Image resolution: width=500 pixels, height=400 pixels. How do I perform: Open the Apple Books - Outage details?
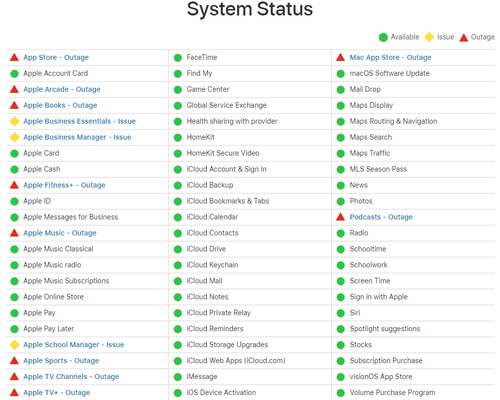tap(60, 105)
